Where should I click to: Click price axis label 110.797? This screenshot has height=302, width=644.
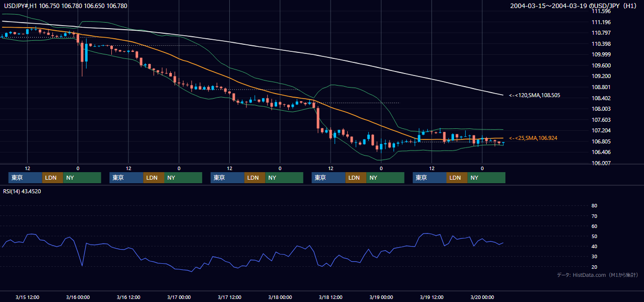601,33
